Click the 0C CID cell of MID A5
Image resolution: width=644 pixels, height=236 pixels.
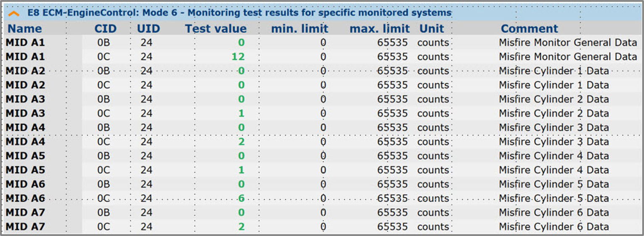[103, 170]
